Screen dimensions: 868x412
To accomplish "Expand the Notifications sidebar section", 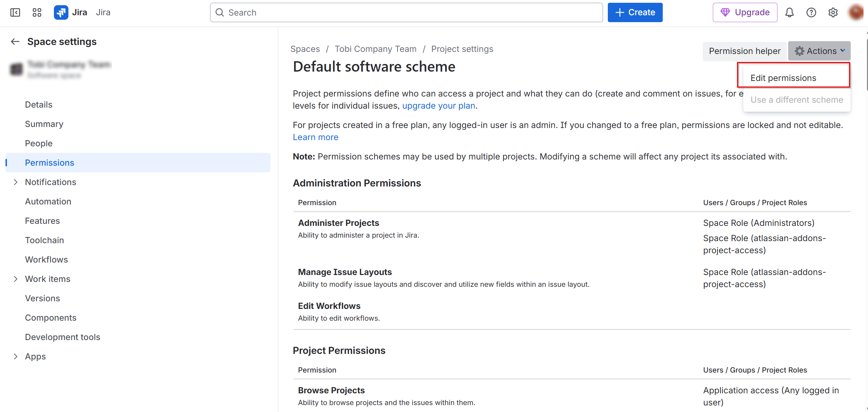I will click(x=16, y=182).
